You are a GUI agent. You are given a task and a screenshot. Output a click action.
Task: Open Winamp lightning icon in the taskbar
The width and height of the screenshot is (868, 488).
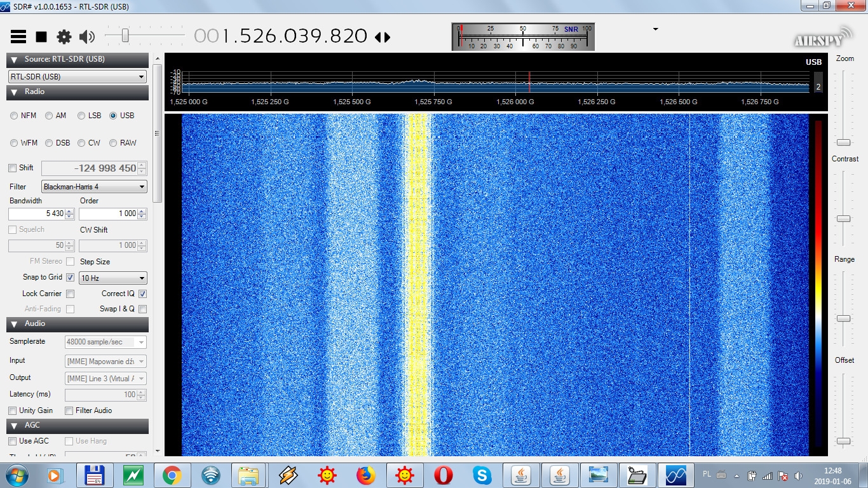[288, 475]
